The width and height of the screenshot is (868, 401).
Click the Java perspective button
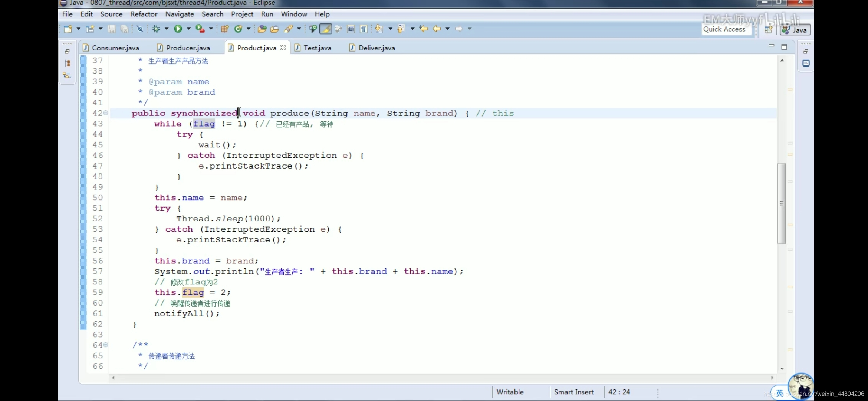[795, 30]
